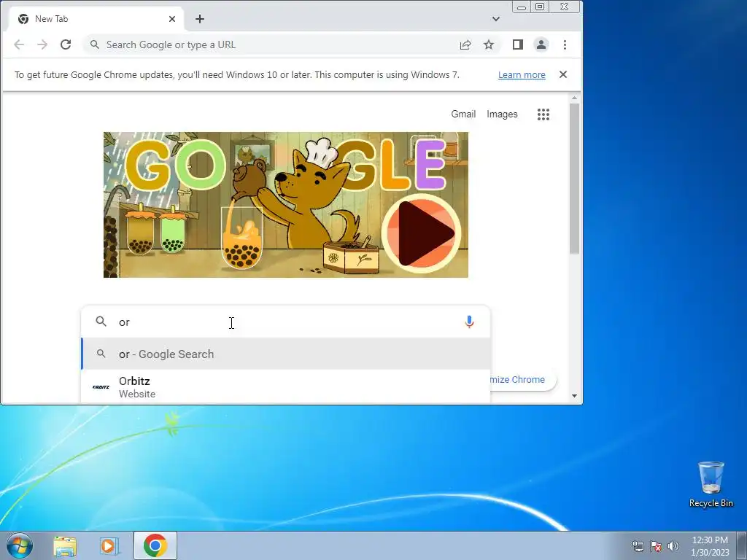Screen dimensions: 747x560
Task: Click the page scrollbar down arrow
Action: point(575,396)
